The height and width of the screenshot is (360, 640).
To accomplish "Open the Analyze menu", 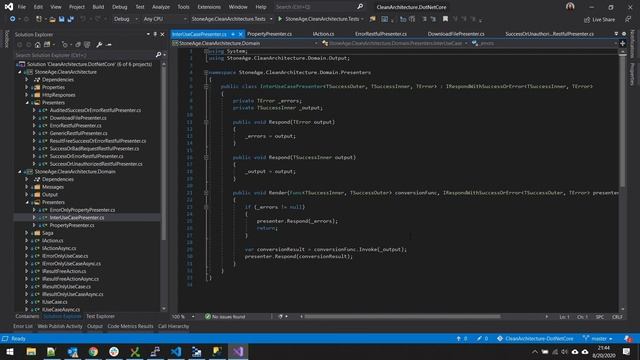I will click(x=161, y=7).
